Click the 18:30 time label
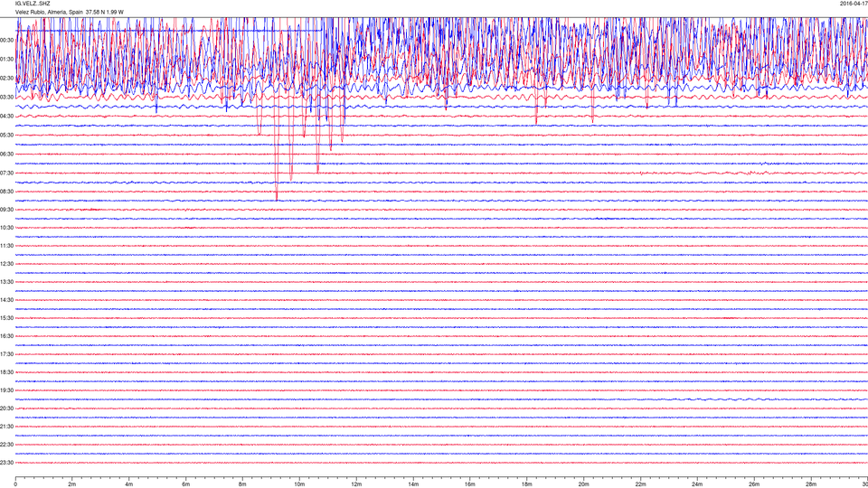Screen dimensions: 868x488 6,372
